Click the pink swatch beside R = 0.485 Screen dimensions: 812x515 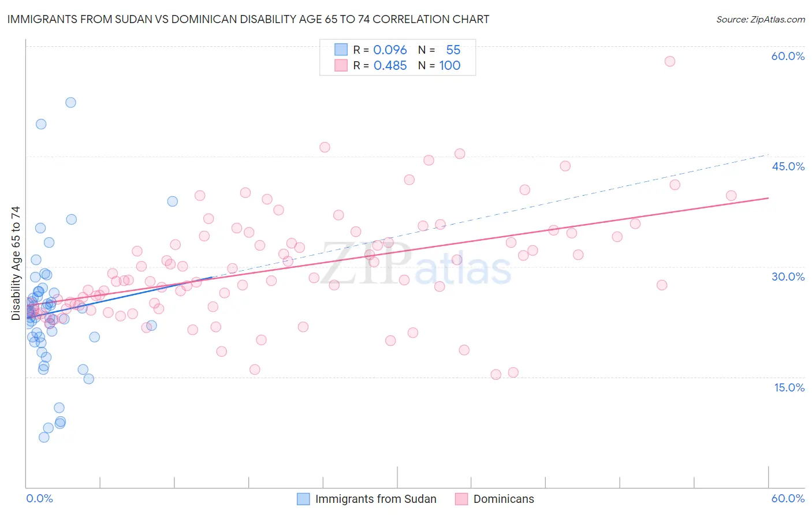pyautogui.click(x=341, y=65)
